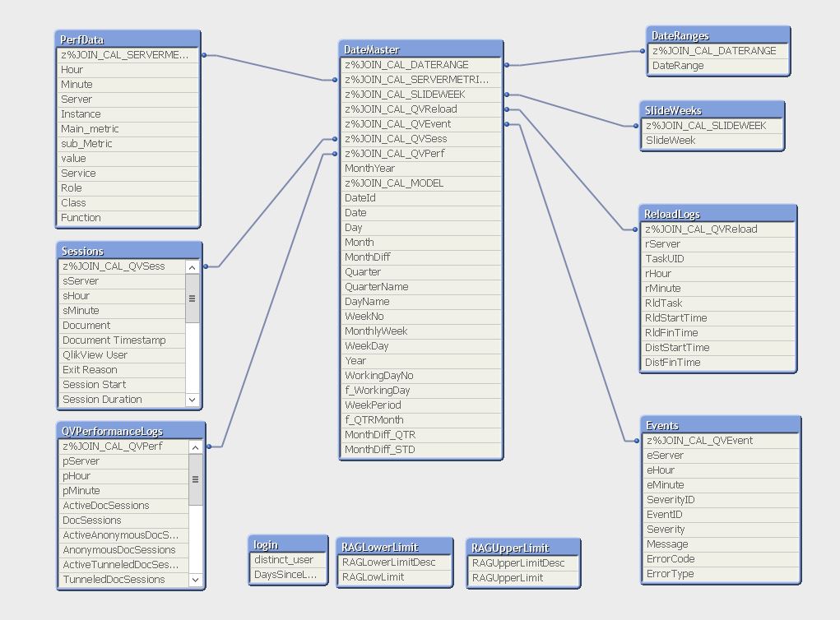
Task: Click the Exit Reason field in Sessions
Action: click(x=123, y=370)
